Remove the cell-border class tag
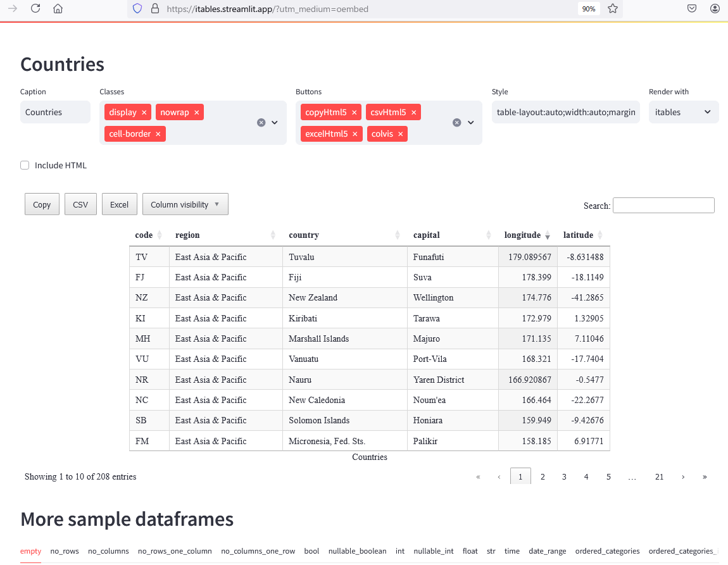 [x=158, y=133]
